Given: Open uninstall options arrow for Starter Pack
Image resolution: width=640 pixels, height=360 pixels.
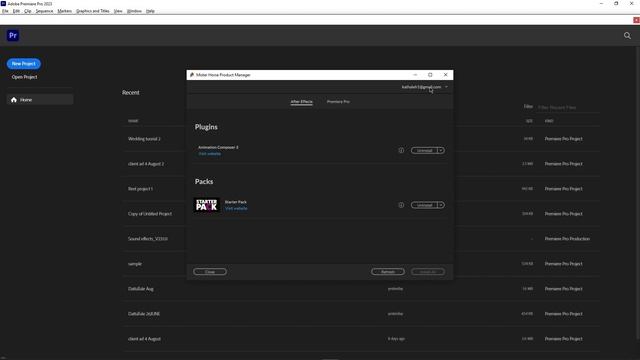Looking at the screenshot, I should coord(441,205).
